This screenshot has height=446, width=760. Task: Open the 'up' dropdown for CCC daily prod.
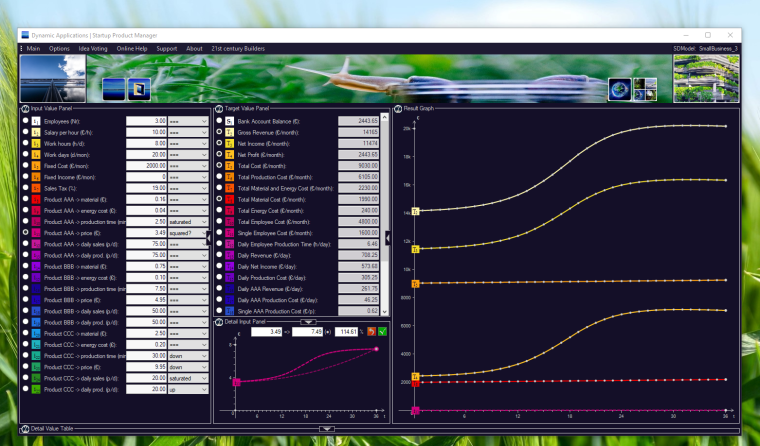pos(204,389)
